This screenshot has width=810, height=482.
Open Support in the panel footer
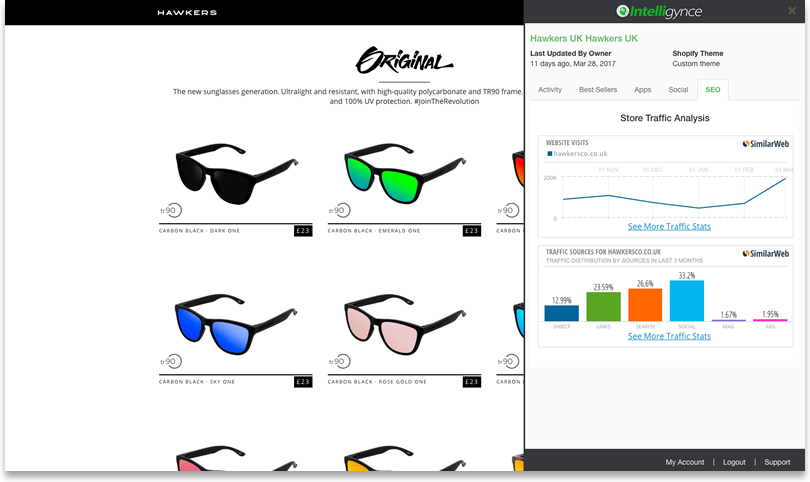point(777,462)
